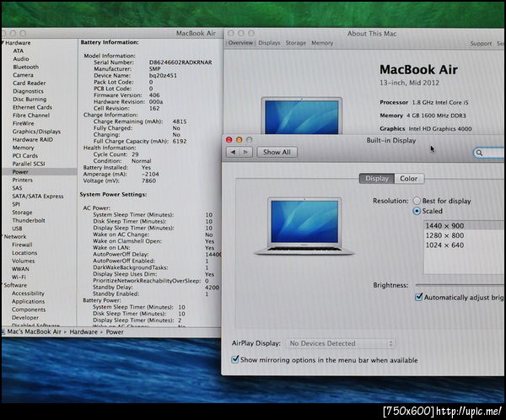Collapse the Network section in System Information

tap(3, 237)
